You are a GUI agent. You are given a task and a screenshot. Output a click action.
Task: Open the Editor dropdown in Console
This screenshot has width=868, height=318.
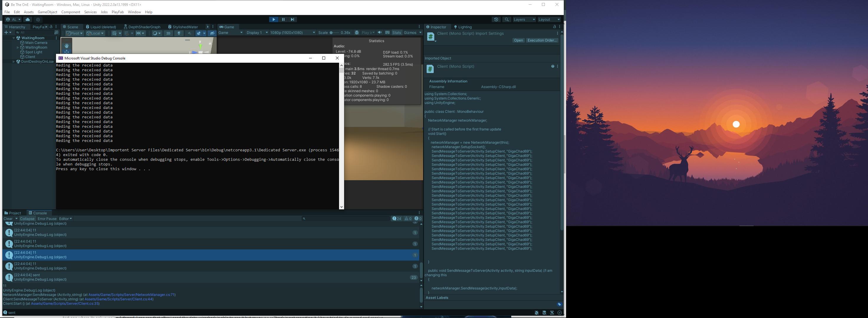point(65,219)
